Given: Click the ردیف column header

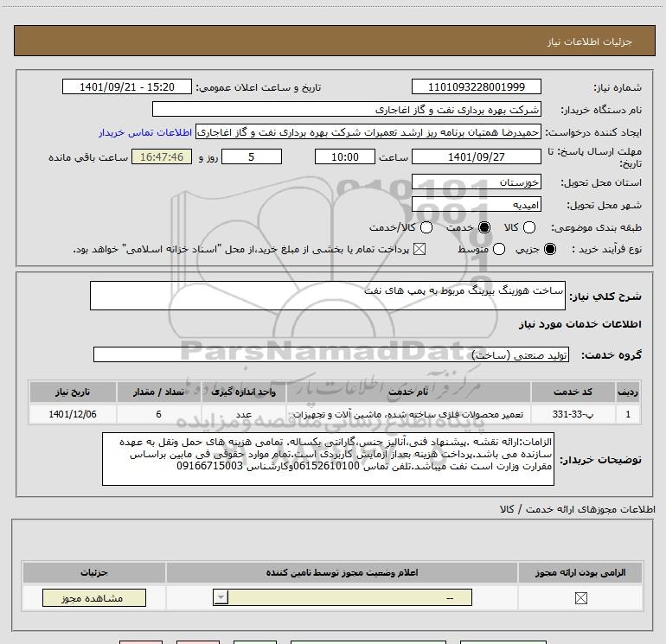Looking at the screenshot, I should point(628,392).
